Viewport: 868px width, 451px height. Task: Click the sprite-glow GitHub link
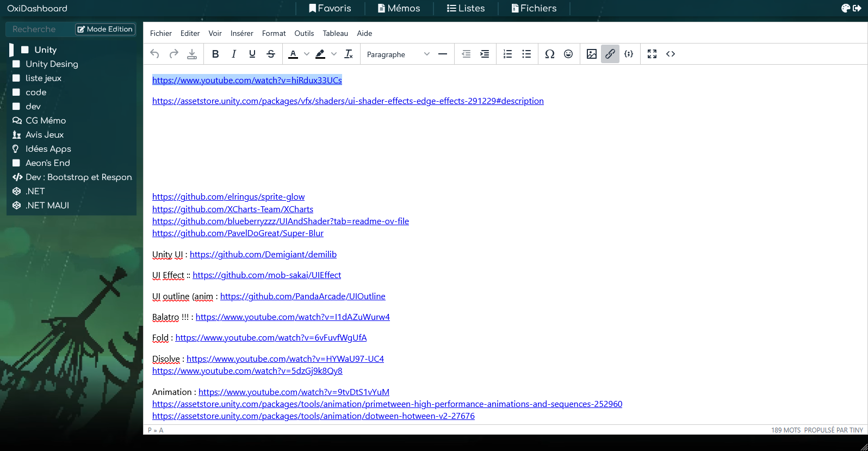click(x=228, y=197)
